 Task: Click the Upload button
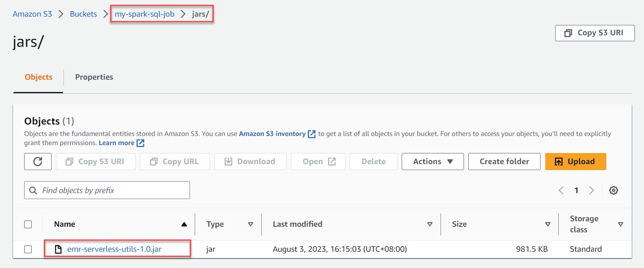(576, 161)
